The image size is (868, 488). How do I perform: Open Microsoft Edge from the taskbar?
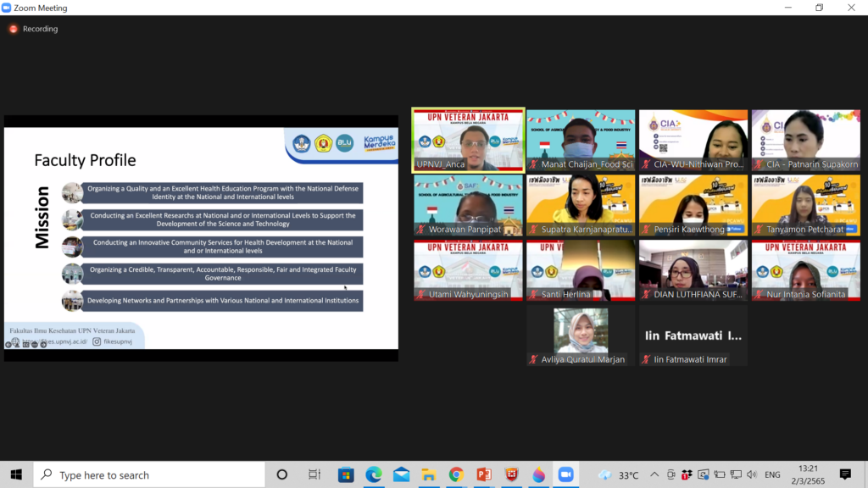374,474
